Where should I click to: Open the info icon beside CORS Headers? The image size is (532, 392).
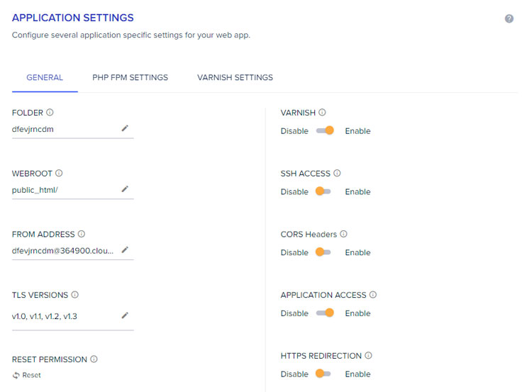(x=344, y=234)
